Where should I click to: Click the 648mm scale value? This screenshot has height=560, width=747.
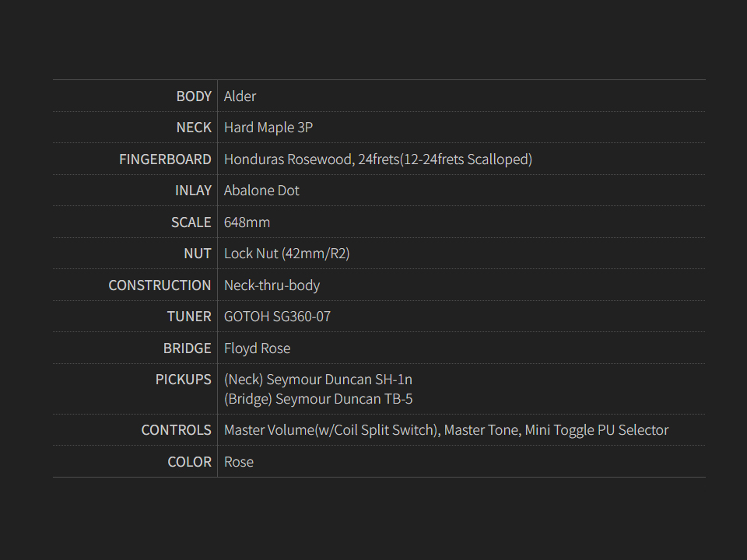(247, 222)
